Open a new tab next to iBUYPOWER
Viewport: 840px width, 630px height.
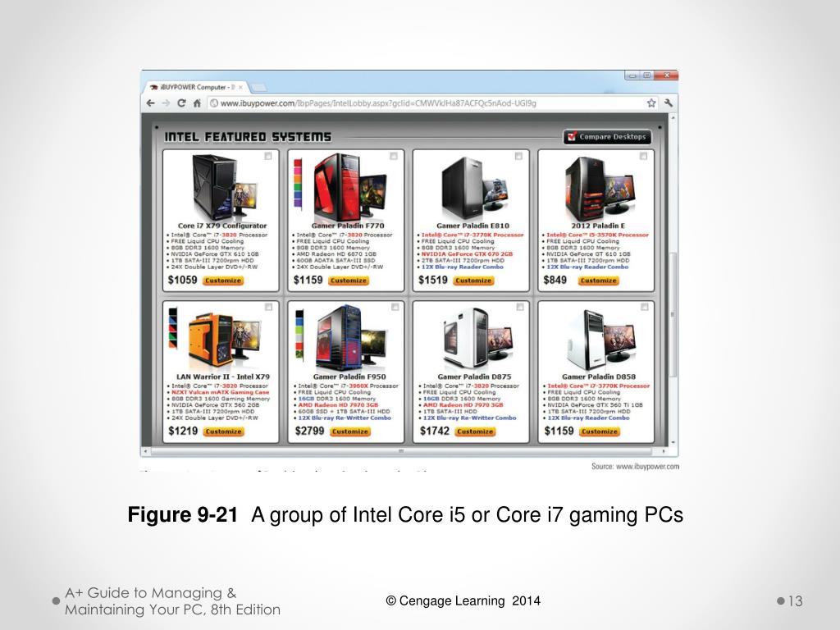point(258,87)
